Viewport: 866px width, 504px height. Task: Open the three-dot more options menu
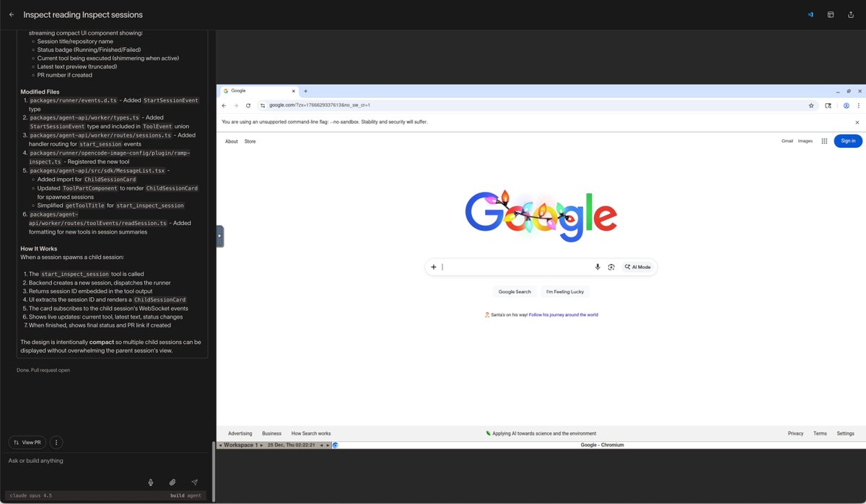57,442
